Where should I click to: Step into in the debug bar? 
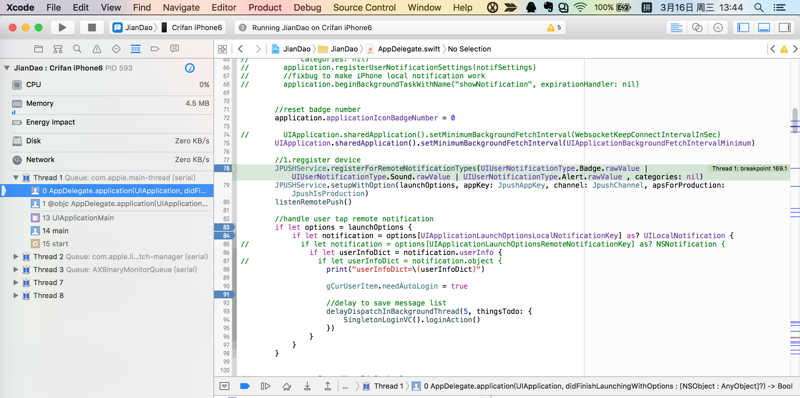point(307,386)
